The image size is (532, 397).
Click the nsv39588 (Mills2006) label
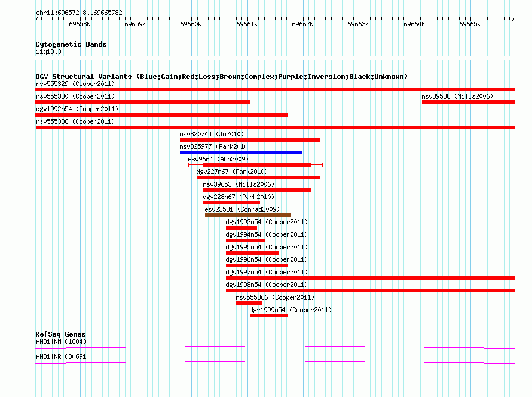pyautogui.click(x=457, y=96)
